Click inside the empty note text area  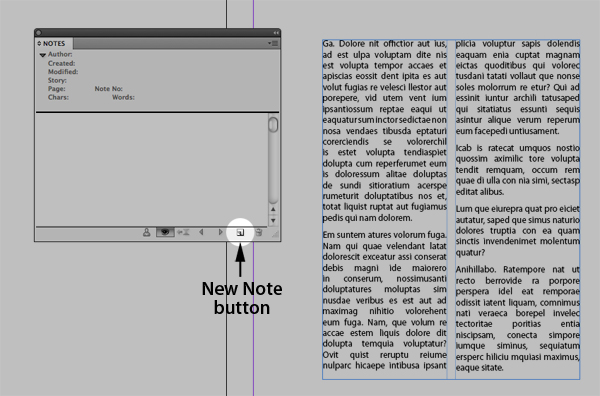pyautogui.click(x=152, y=168)
